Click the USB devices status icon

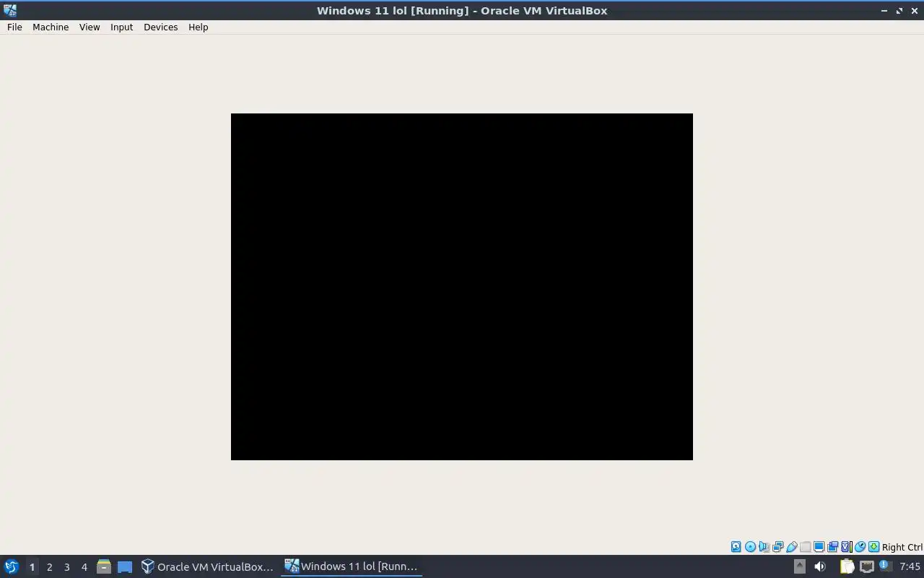pos(791,547)
